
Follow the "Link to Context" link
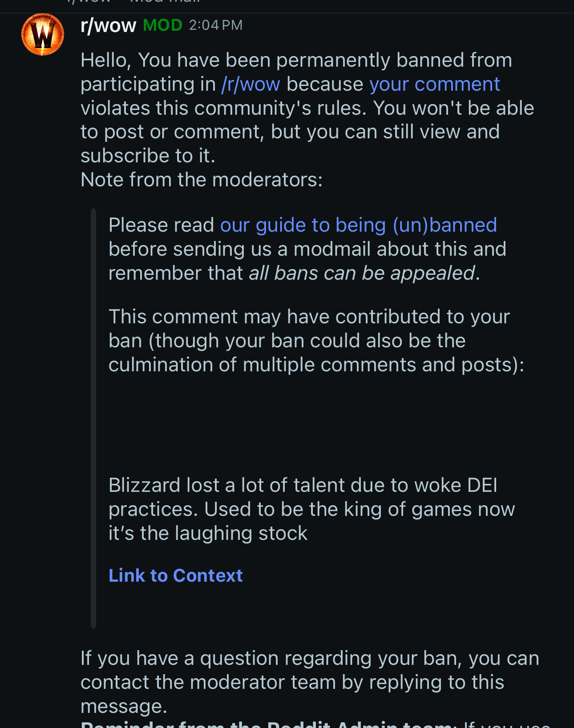pos(176,575)
